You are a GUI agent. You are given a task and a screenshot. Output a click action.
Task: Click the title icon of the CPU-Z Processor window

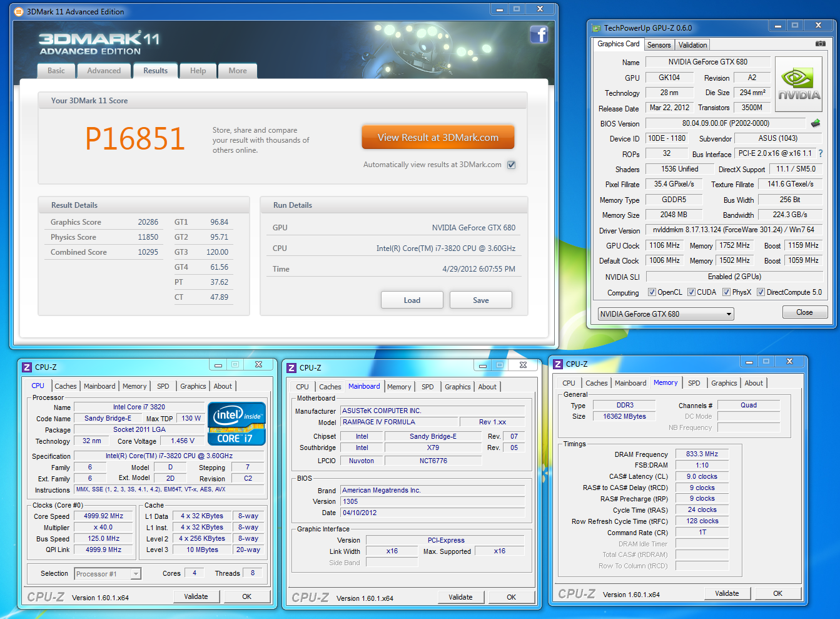[27, 367]
